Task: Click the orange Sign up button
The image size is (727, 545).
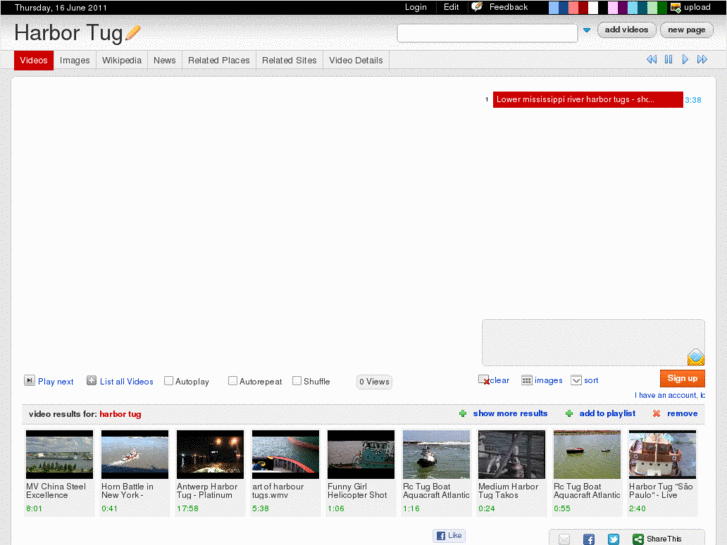Action: (x=682, y=378)
